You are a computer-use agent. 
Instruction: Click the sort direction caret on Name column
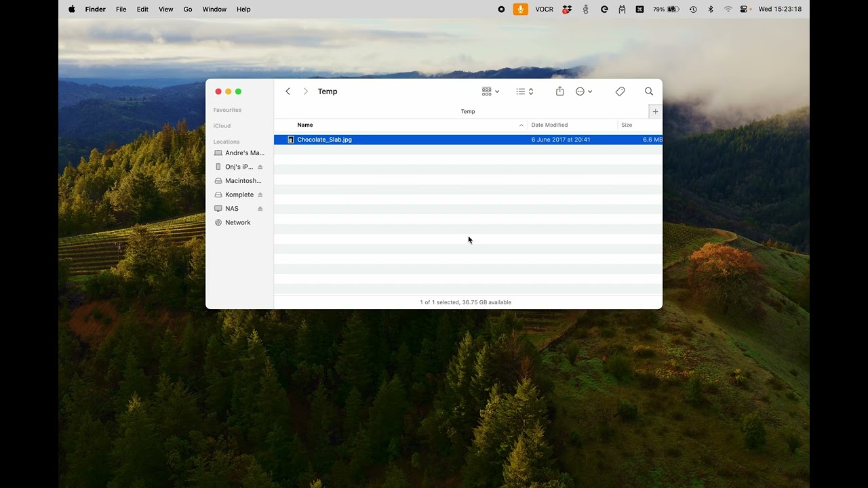click(x=521, y=125)
